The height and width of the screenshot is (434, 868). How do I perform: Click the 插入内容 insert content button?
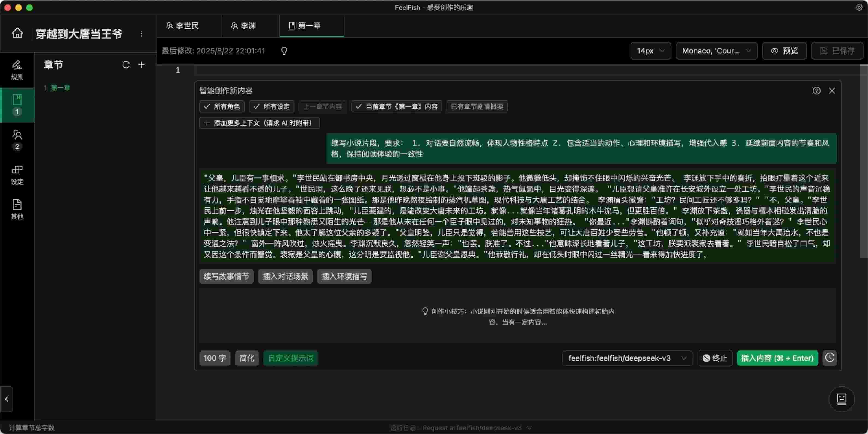click(x=777, y=358)
